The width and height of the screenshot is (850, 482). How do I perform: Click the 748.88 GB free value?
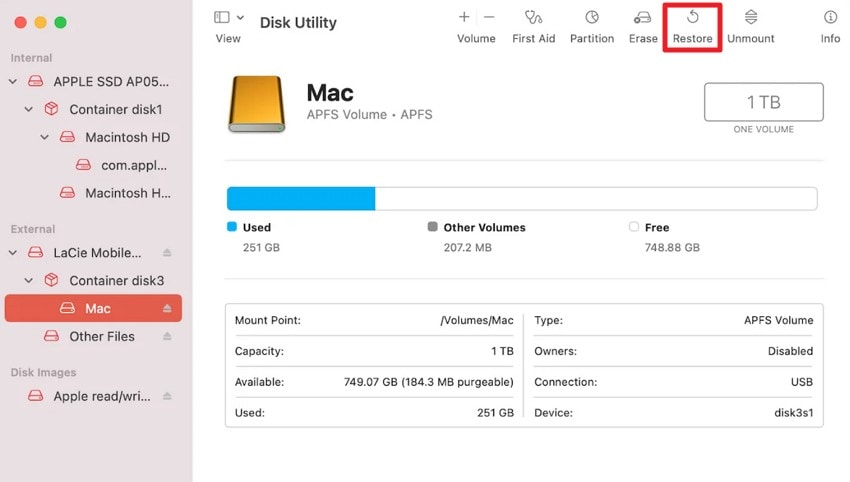tap(672, 248)
